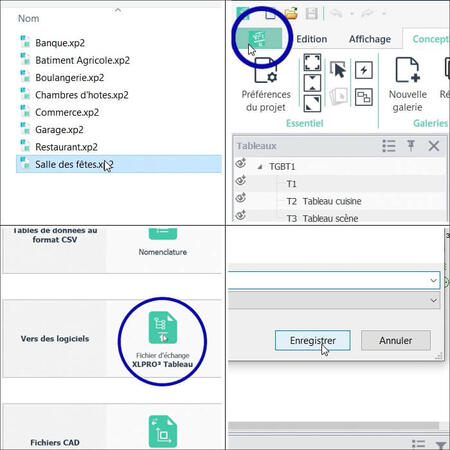Click the Nomenclature export icon

click(x=163, y=233)
